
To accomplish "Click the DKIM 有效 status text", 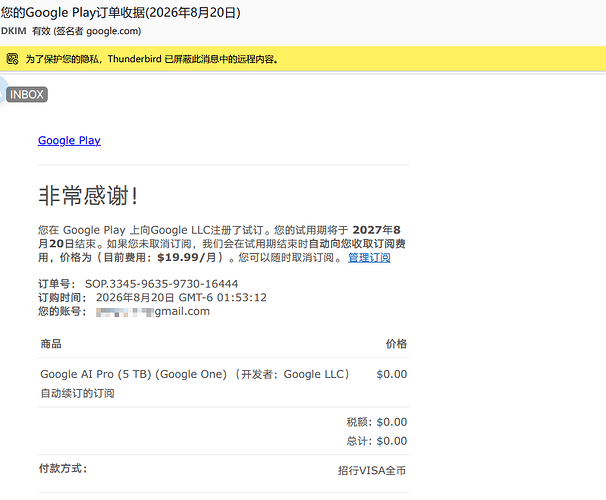I will pos(71,31).
